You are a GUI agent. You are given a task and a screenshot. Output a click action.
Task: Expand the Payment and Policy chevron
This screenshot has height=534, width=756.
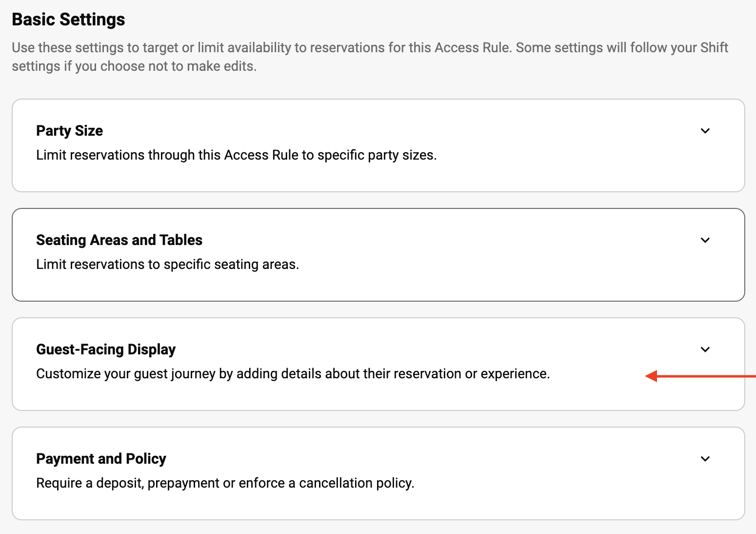pos(705,459)
